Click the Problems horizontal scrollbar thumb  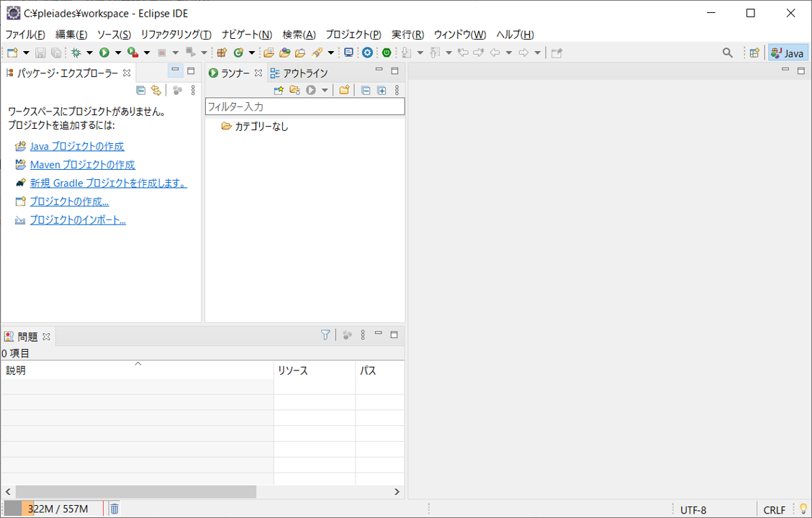click(136, 491)
